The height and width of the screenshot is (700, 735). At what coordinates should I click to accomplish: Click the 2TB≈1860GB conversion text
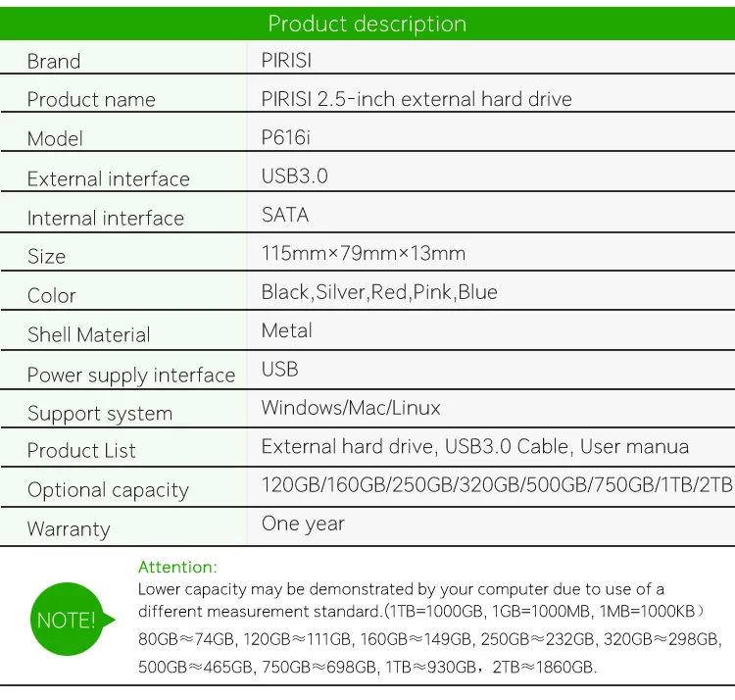[544, 667]
